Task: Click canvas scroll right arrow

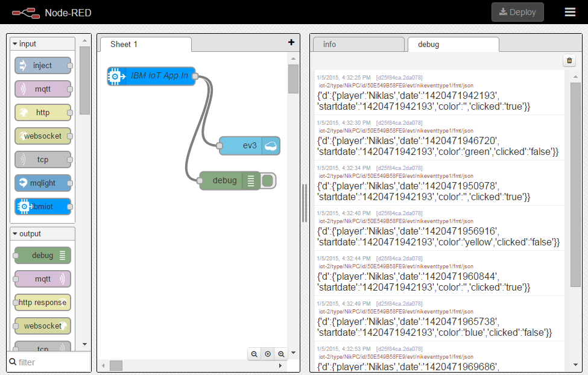Action: tap(280, 365)
